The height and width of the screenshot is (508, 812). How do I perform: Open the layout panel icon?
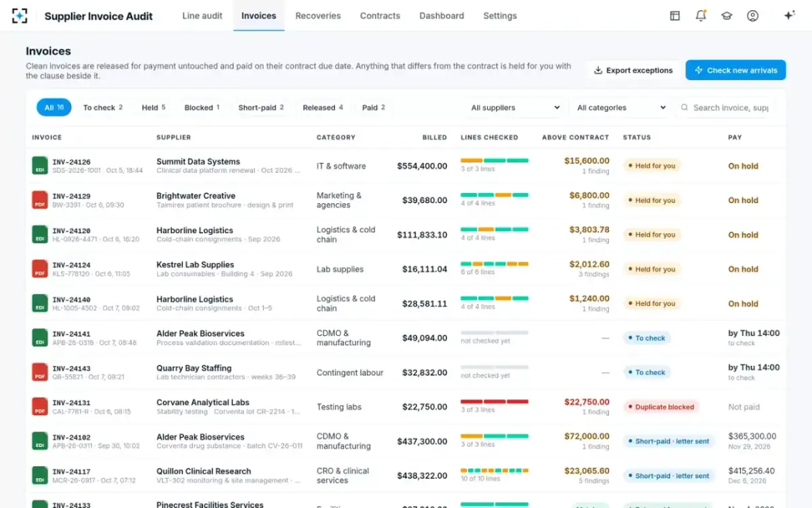click(x=675, y=16)
